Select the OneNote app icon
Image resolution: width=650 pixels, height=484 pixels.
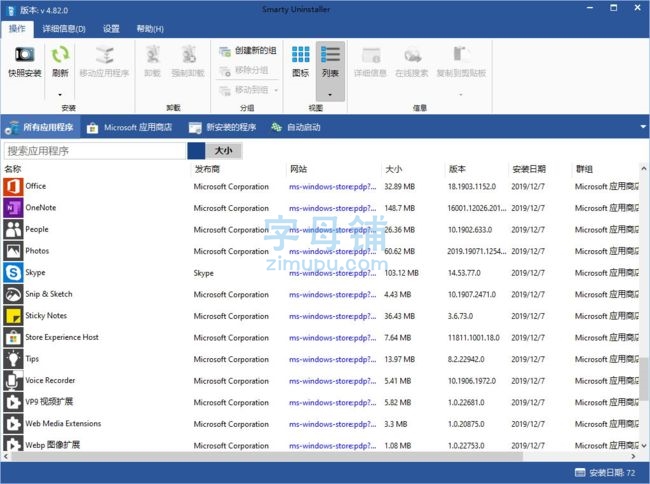(13, 208)
